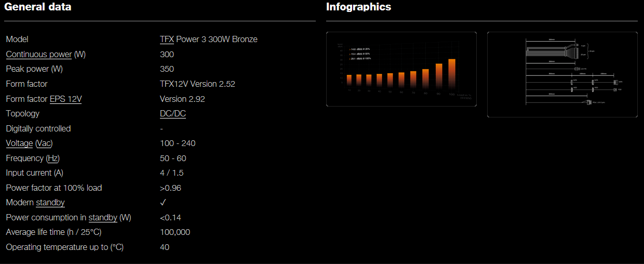644x264 pixels.
Task: Click the underlined TFX term in Model value
Action: click(x=167, y=39)
